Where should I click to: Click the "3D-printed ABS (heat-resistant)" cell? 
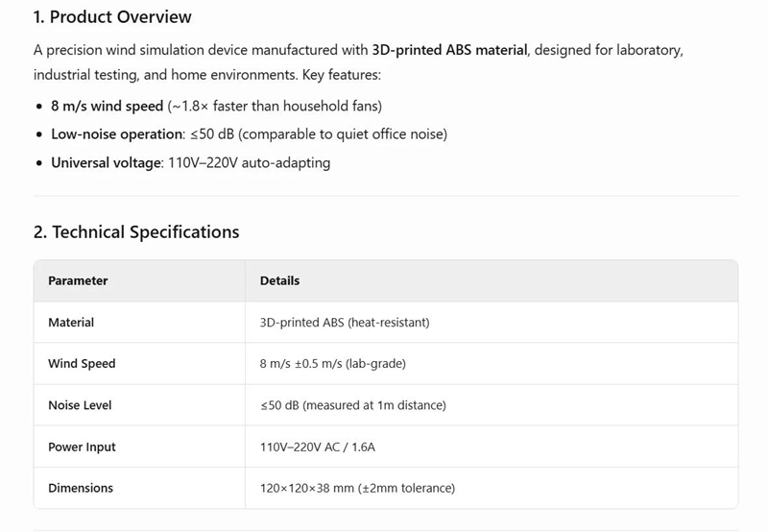point(345,323)
